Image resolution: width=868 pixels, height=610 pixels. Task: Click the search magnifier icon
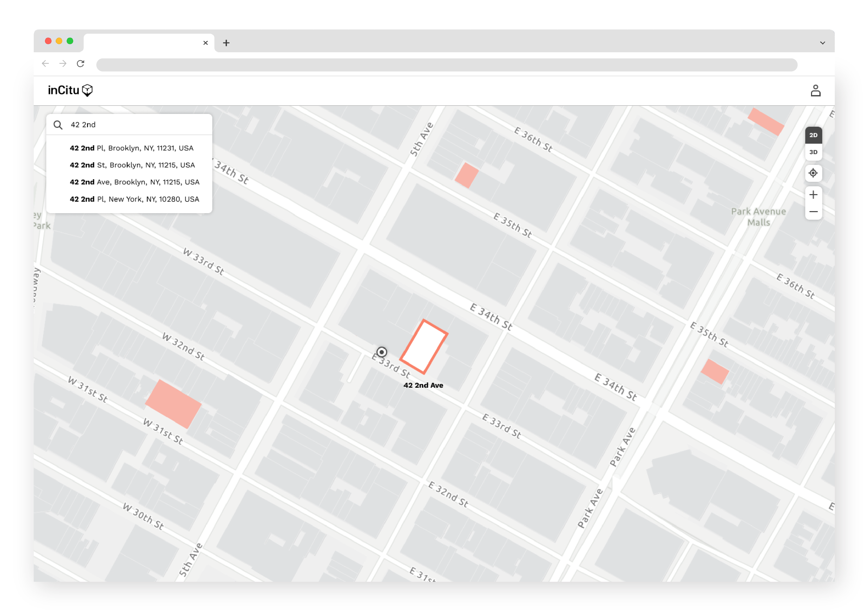(x=58, y=125)
